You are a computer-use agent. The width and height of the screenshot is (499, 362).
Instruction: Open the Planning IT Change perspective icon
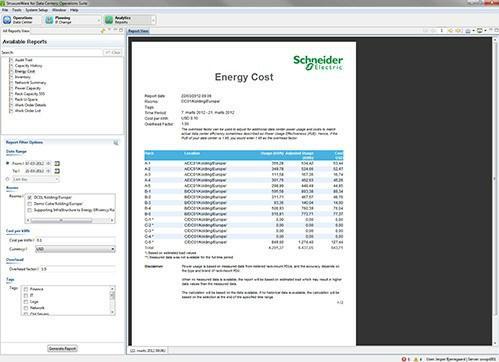[x=49, y=20]
